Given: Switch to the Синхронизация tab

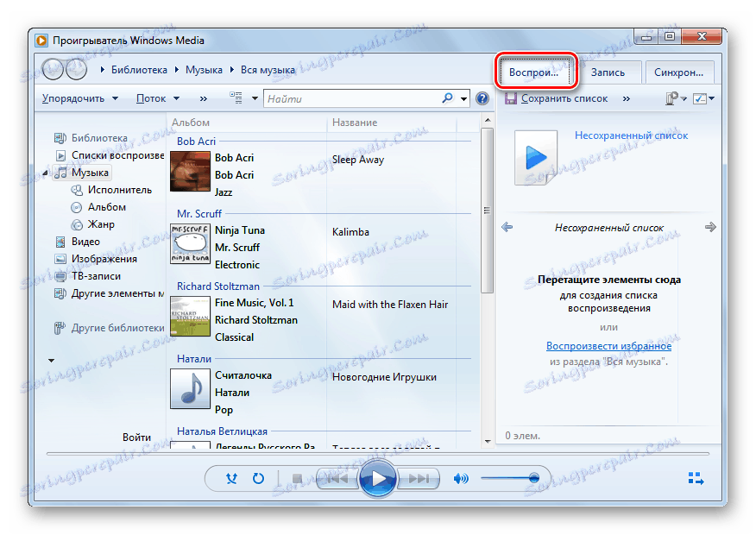Looking at the screenshot, I should pyautogui.click(x=679, y=72).
